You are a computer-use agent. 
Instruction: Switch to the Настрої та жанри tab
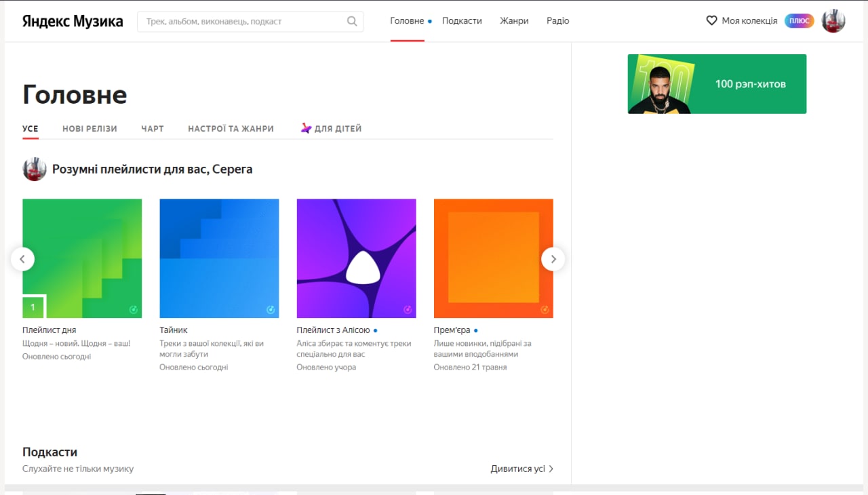tap(231, 129)
